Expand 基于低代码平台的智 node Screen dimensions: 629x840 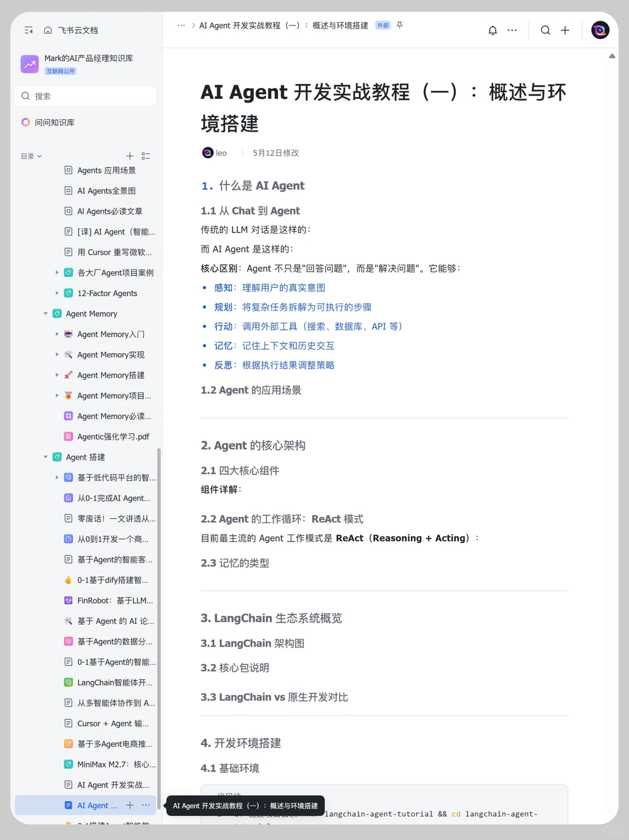point(57,477)
